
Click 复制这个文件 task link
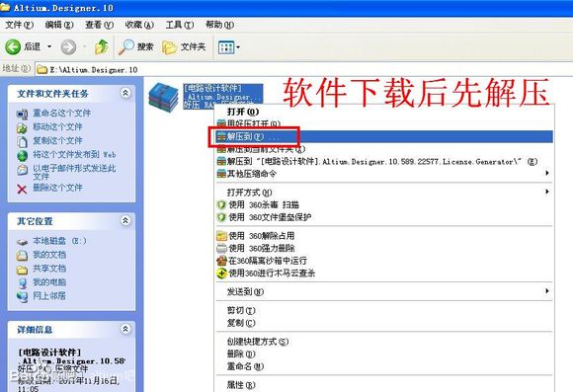tap(57, 140)
